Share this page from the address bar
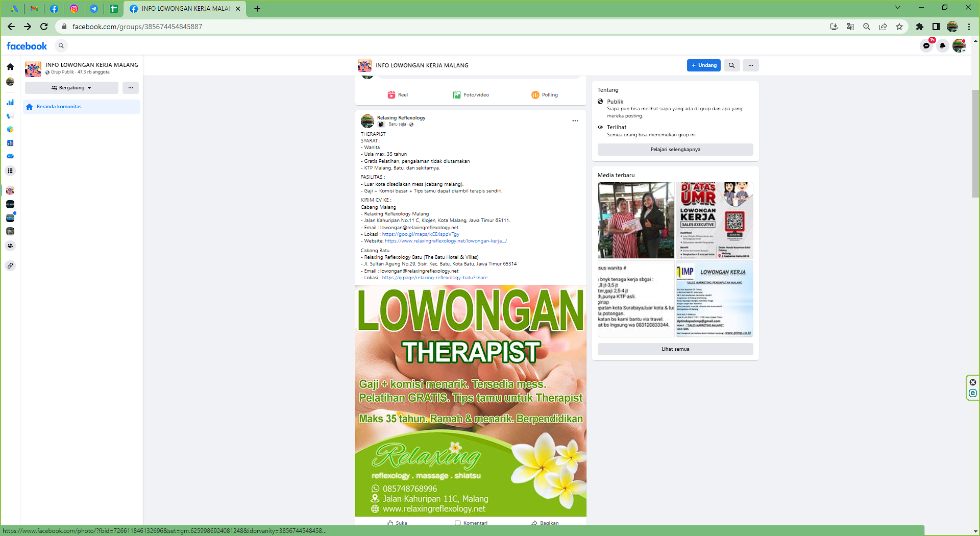The height and width of the screenshot is (536, 980). (883, 27)
